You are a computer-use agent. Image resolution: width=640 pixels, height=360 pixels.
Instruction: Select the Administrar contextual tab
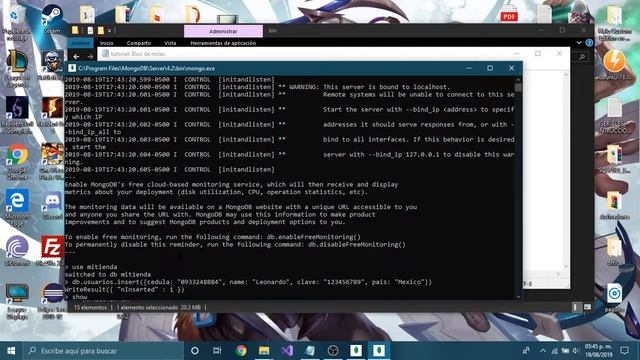(x=223, y=31)
